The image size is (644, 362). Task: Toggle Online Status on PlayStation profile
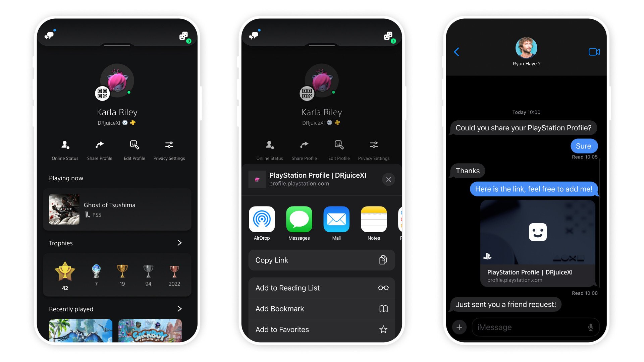point(65,149)
